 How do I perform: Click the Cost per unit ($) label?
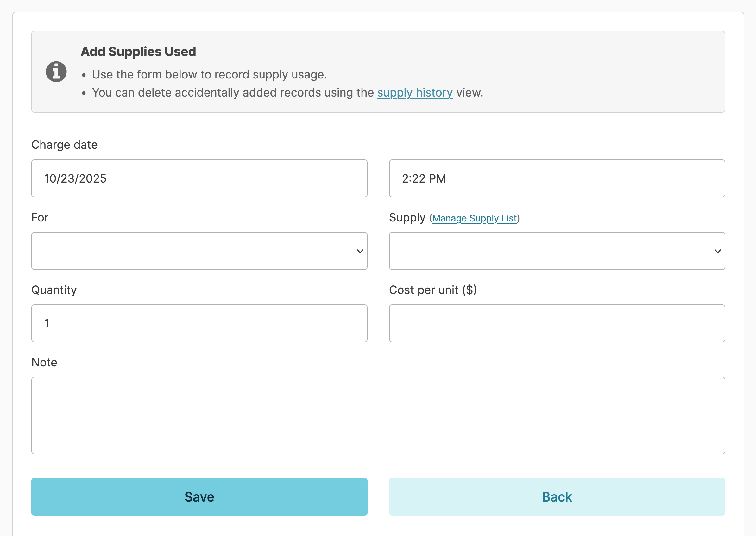(432, 290)
